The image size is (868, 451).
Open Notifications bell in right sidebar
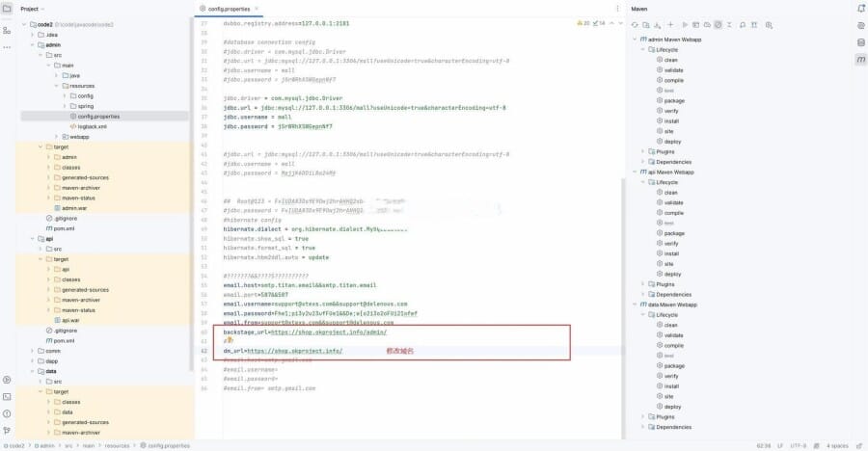pyautogui.click(x=859, y=8)
